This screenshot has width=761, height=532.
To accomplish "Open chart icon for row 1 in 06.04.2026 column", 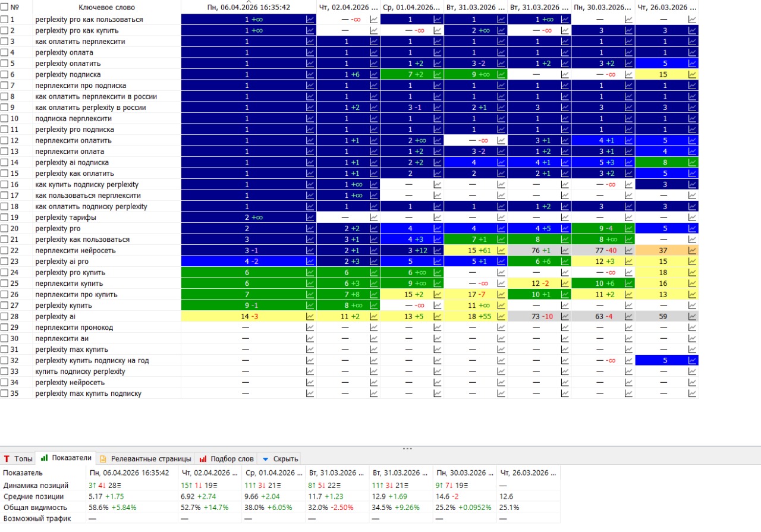I will (310, 20).
